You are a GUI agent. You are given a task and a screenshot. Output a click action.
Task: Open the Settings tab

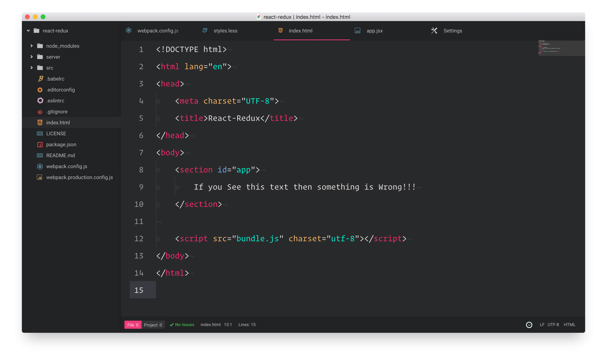click(x=465, y=31)
